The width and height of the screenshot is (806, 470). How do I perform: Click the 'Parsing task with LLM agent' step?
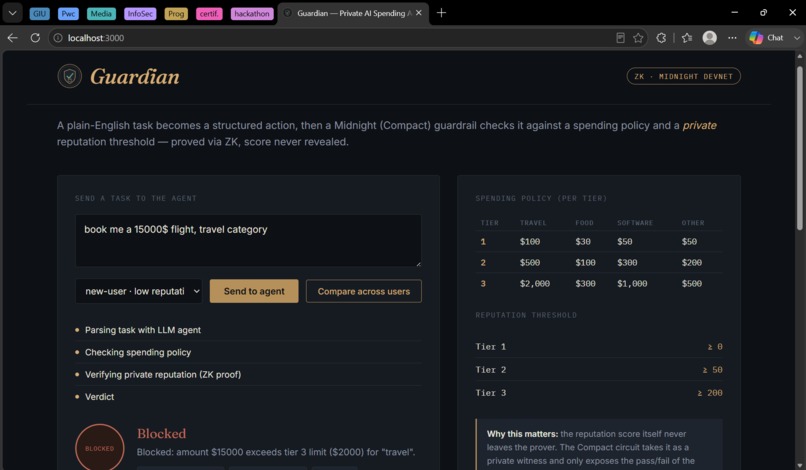tap(143, 330)
